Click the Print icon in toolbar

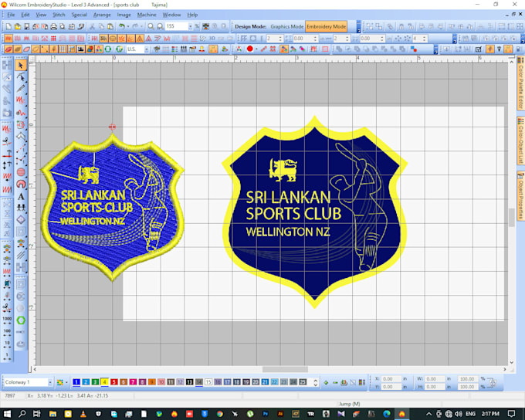pos(53,26)
